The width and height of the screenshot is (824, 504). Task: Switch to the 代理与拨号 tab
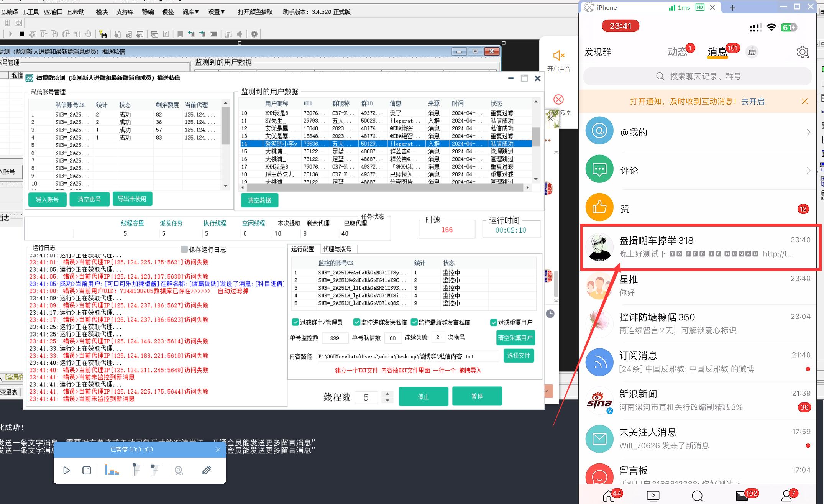(337, 249)
